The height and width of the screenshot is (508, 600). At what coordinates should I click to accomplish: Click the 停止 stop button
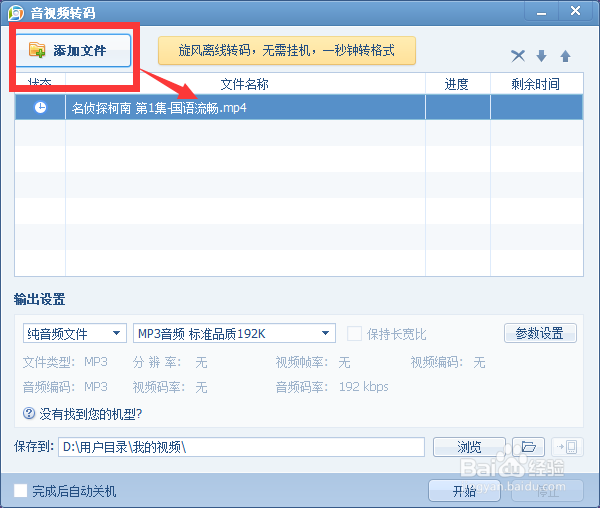click(547, 490)
